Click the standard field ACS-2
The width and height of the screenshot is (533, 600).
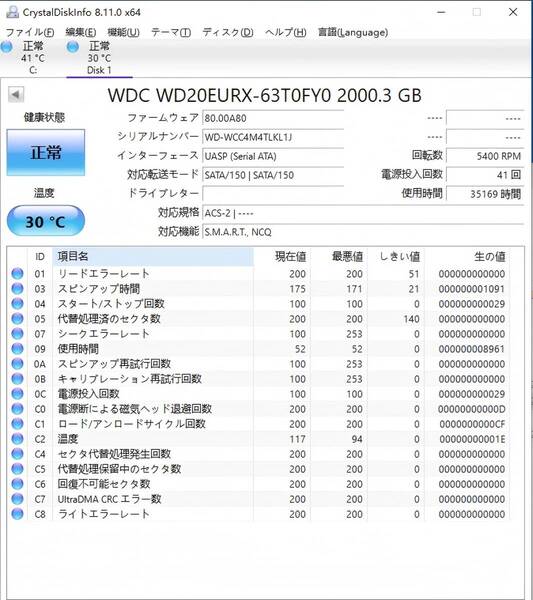tap(363, 213)
